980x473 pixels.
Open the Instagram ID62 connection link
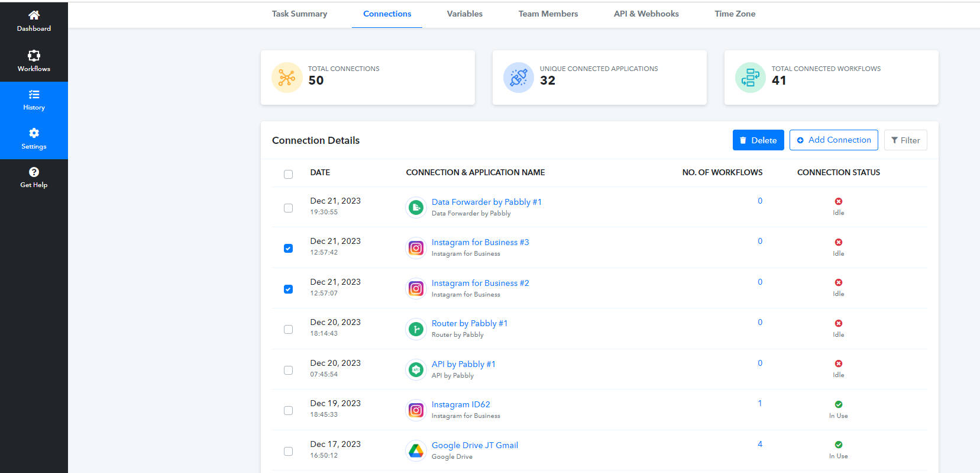click(461, 404)
